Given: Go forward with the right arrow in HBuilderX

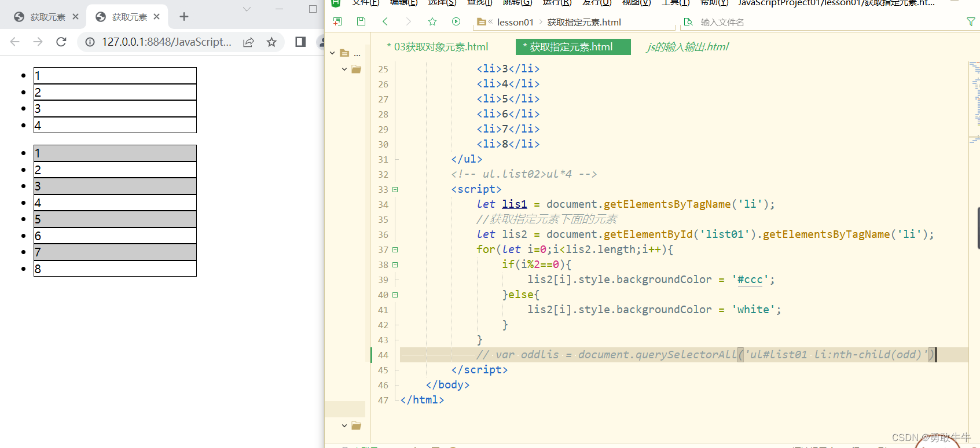Looking at the screenshot, I should click(409, 22).
